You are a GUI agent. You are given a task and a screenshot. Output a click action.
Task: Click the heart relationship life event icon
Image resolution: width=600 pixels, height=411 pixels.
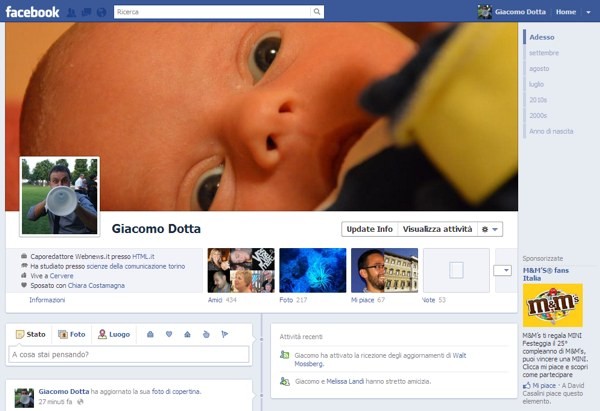[169, 334]
